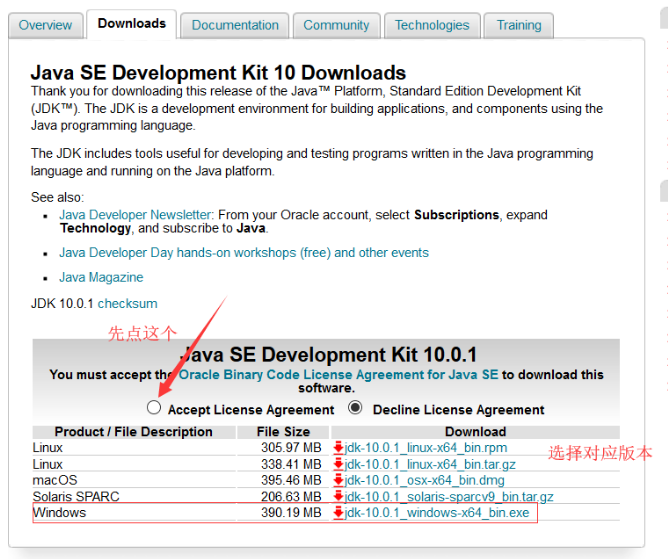This screenshot has height=559, width=668.
Task: Click the Accept License Agreement label text
Action: 251,410
